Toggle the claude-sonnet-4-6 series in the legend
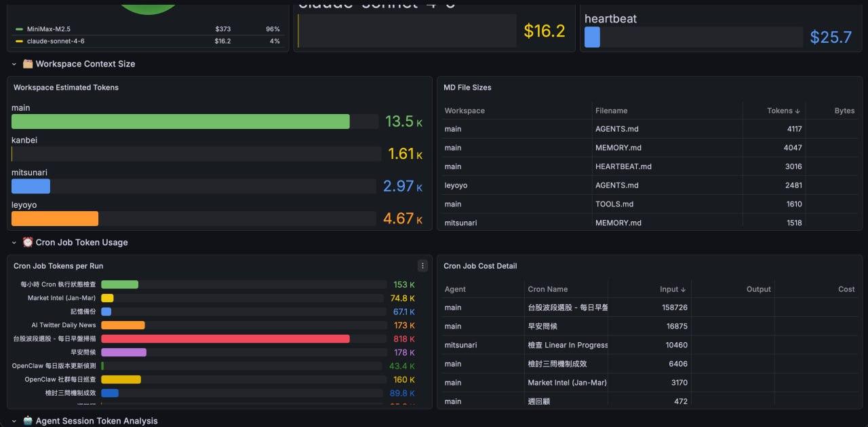Viewport: 868px width, 427px height. pyautogui.click(x=56, y=41)
